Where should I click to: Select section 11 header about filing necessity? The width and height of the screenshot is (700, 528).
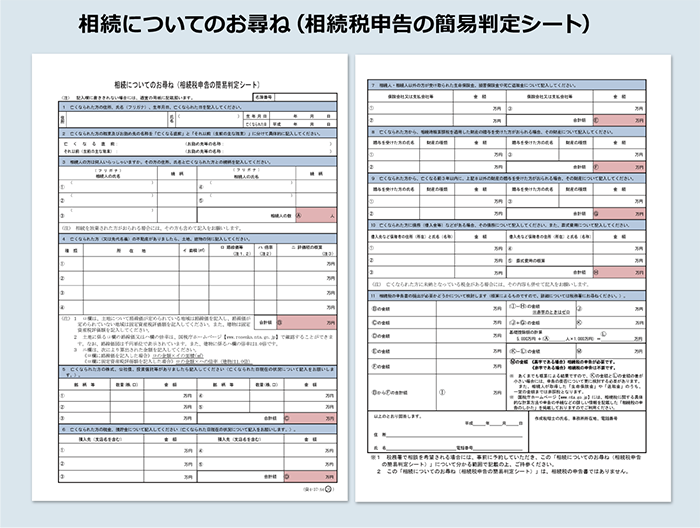[x=507, y=295]
